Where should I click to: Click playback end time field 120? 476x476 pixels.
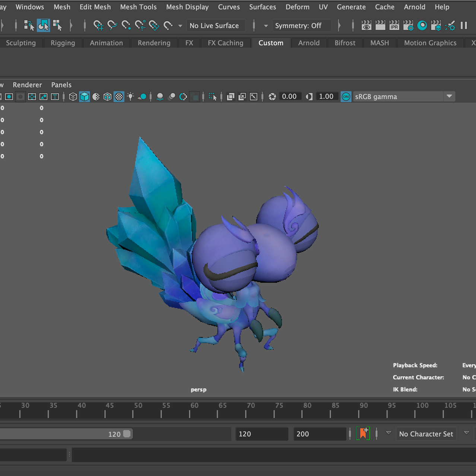pos(262,434)
